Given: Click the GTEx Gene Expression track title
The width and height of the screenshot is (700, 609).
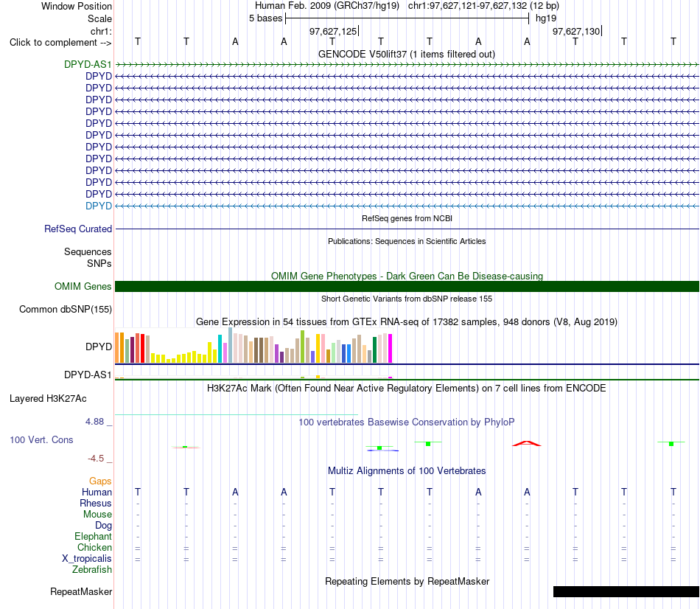Looking at the screenshot, I should (407, 321).
